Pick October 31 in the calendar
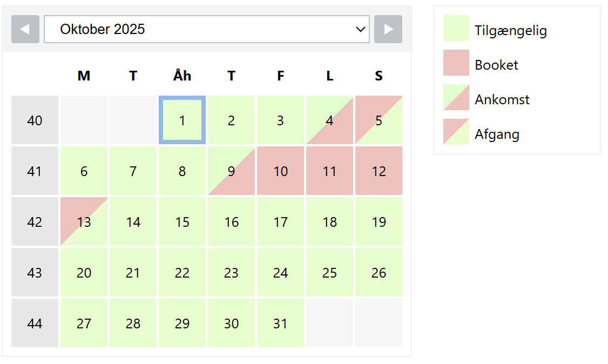This screenshot has width=608, height=364. coord(280,323)
